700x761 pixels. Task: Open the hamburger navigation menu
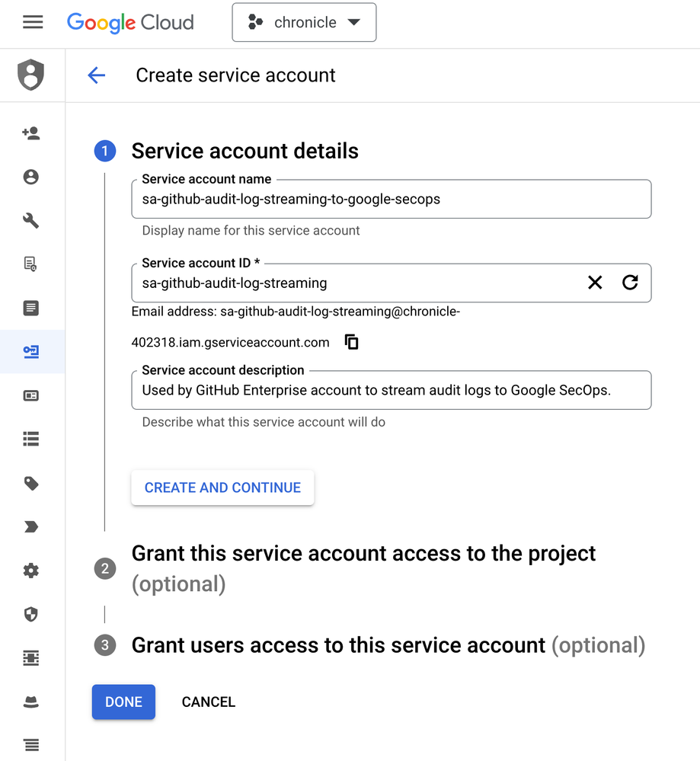(x=33, y=22)
